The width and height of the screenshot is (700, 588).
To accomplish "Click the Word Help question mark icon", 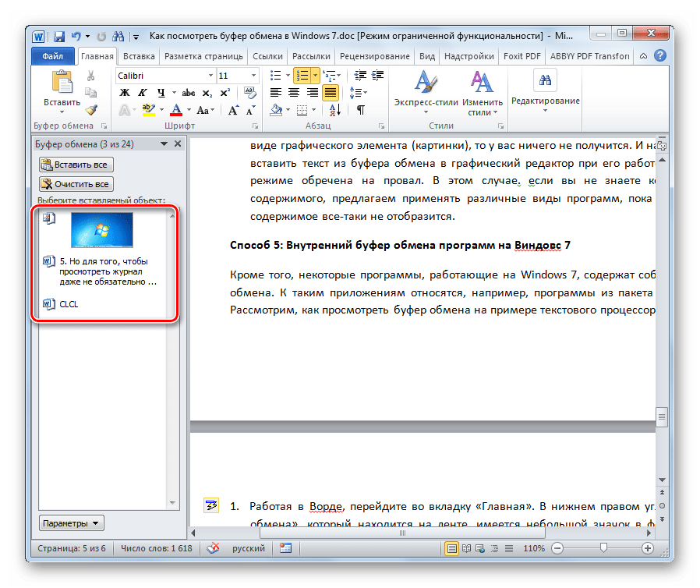I will pyautogui.click(x=659, y=56).
